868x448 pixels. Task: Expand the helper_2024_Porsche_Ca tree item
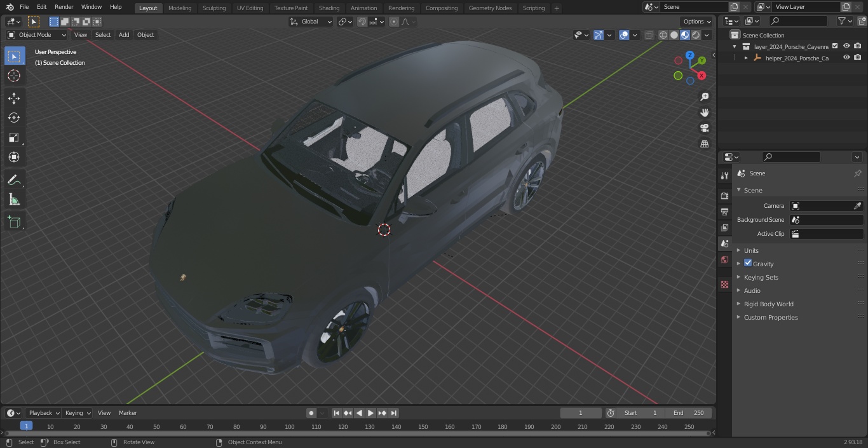[x=746, y=58]
